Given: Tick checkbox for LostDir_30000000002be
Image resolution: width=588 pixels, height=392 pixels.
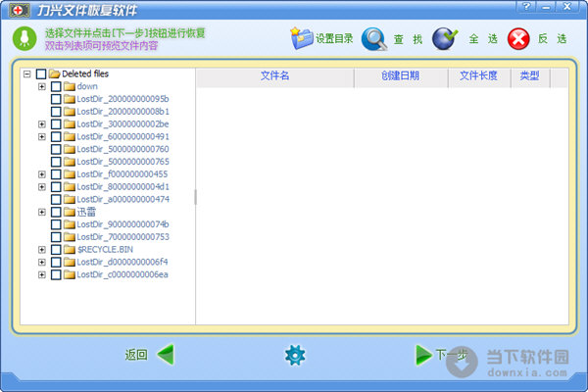Looking at the screenshot, I should pos(56,124).
